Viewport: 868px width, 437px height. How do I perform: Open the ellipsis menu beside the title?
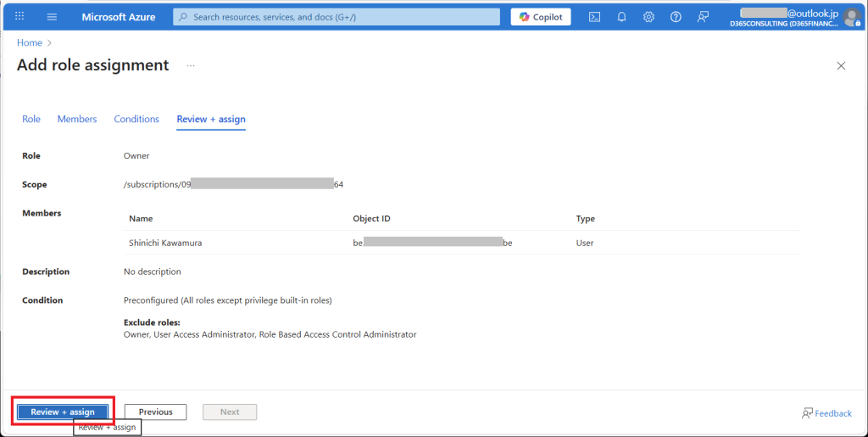[191, 65]
